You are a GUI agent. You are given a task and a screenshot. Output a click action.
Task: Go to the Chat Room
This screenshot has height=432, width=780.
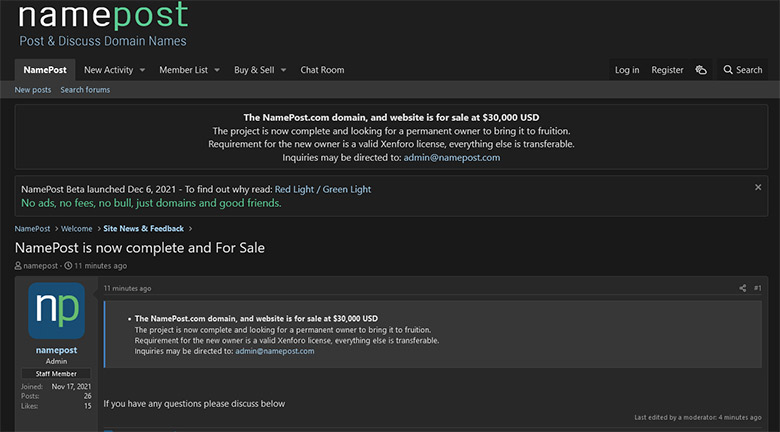click(322, 70)
